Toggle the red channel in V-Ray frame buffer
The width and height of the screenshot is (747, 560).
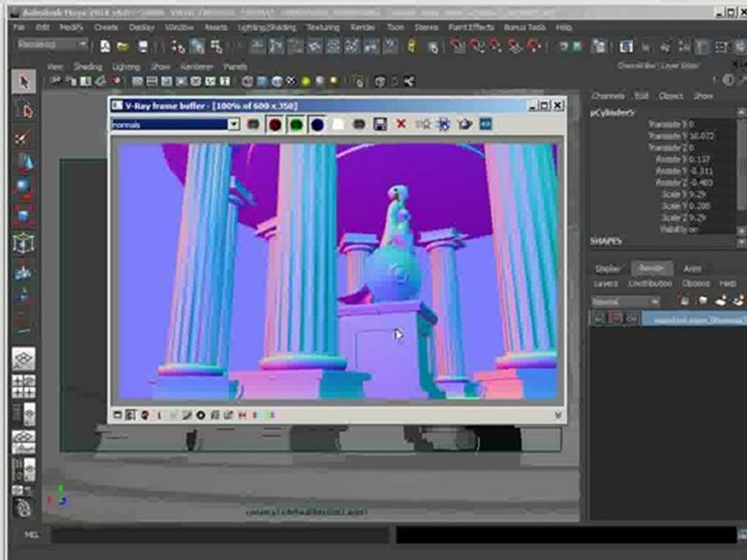(275, 124)
